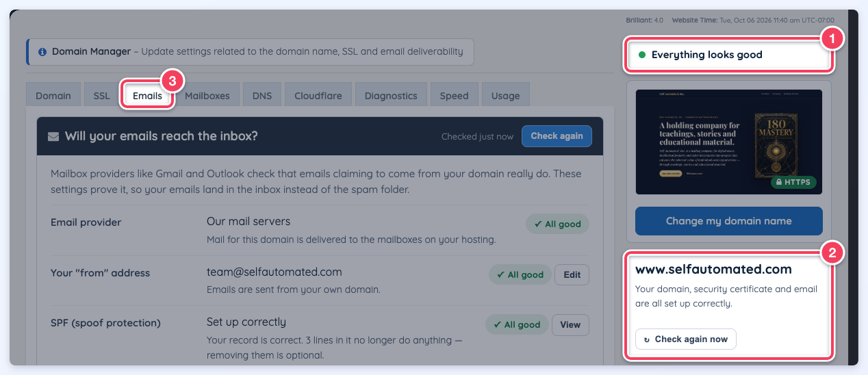Click the Website Time text
The width and height of the screenshot is (868, 375).
coord(753,21)
